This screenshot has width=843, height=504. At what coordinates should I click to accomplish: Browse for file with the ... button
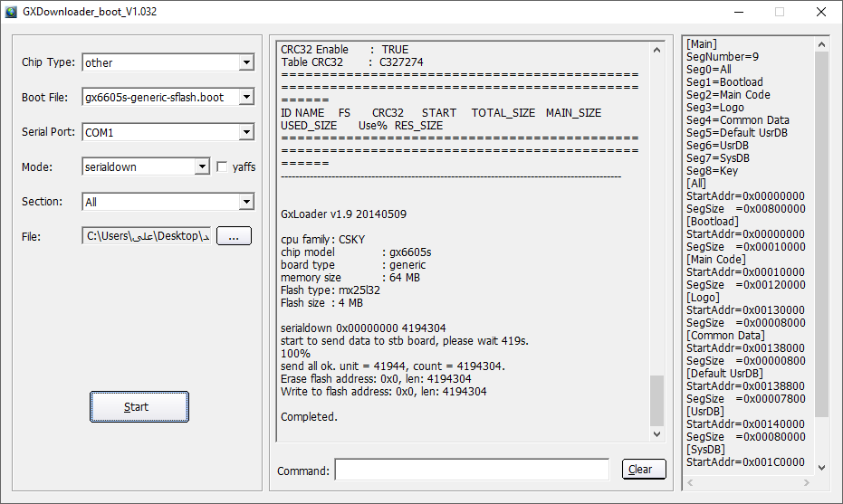234,236
